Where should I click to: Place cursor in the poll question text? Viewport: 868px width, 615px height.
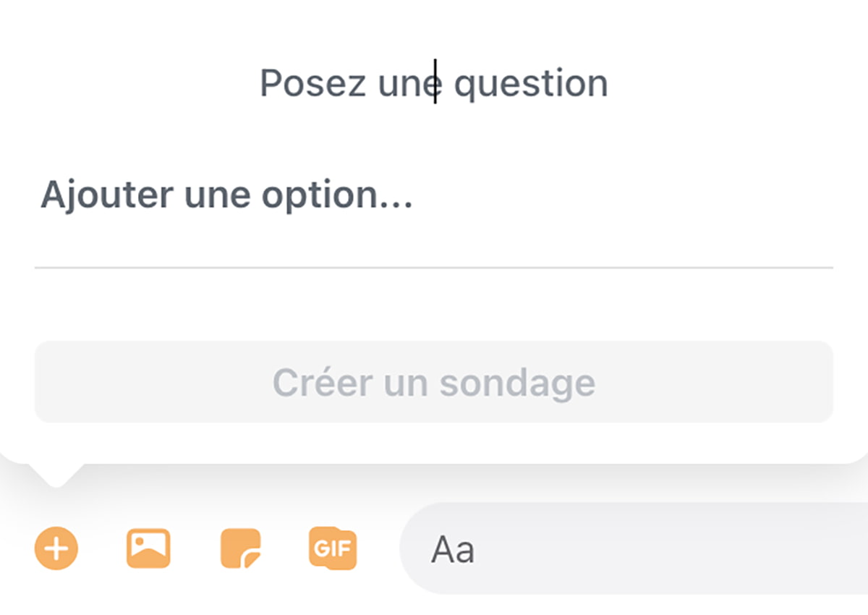point(433,83)
